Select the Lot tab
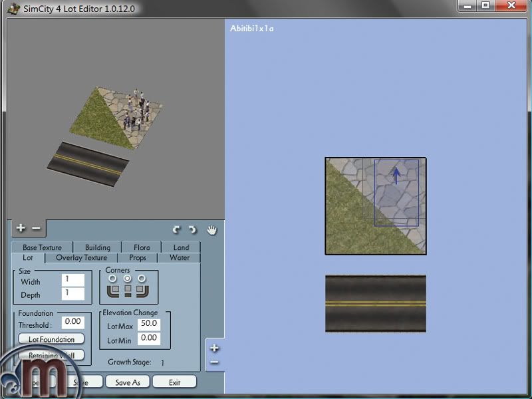 (28, 257)
